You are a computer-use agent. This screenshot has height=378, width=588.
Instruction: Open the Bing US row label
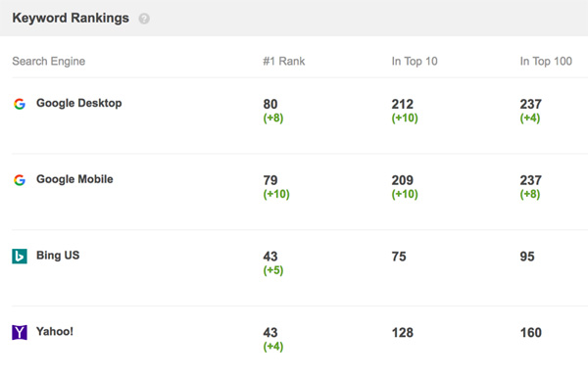click(58, 256)
